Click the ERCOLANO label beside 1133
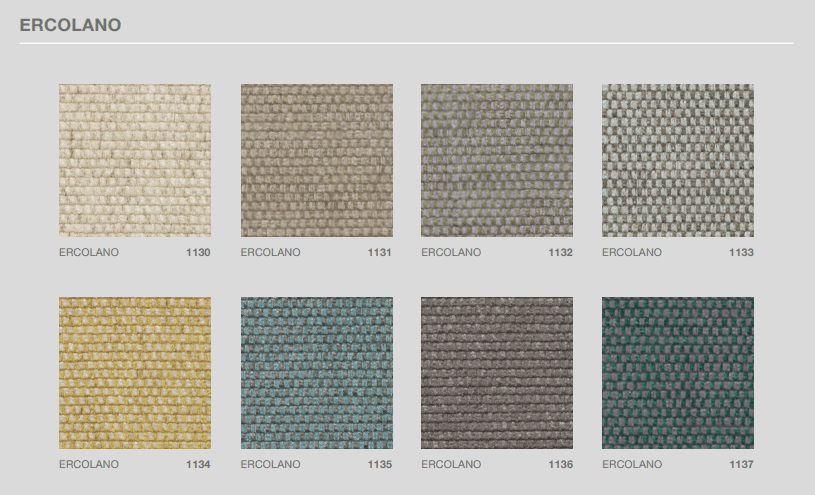This screenshot has height=495, width=815. tap(632, 253)
